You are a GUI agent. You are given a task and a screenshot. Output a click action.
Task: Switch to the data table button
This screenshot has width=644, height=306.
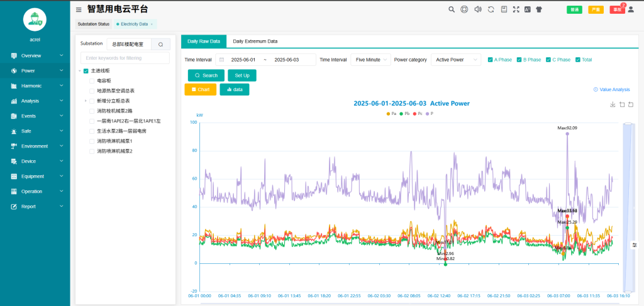tap(235, 89)
